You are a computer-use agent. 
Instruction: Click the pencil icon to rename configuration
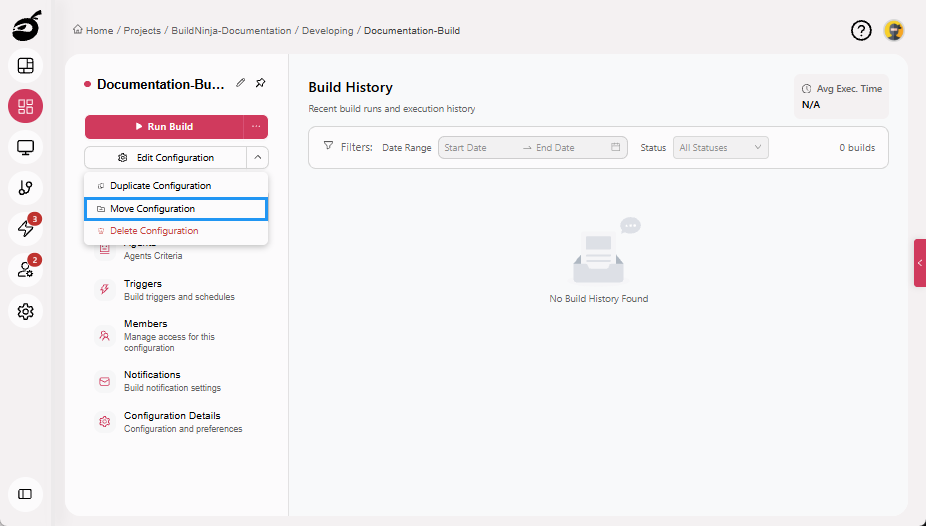[x=240, y=83]
